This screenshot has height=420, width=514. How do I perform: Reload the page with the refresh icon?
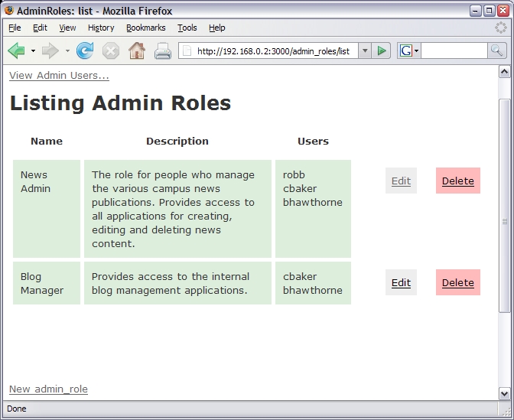[x=85, y=50]
